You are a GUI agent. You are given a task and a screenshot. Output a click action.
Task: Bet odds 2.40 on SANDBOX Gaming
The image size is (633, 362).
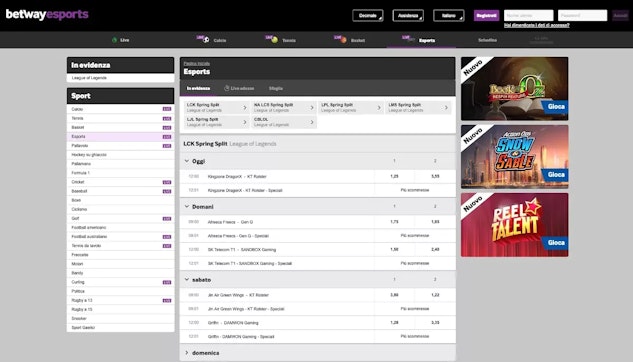[x=435, y=249]
